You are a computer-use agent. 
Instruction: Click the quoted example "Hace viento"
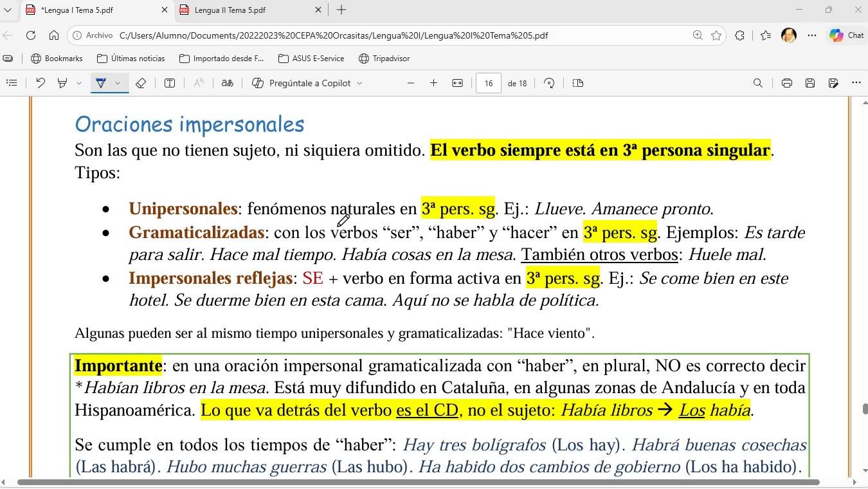click(x=548, y=333)
